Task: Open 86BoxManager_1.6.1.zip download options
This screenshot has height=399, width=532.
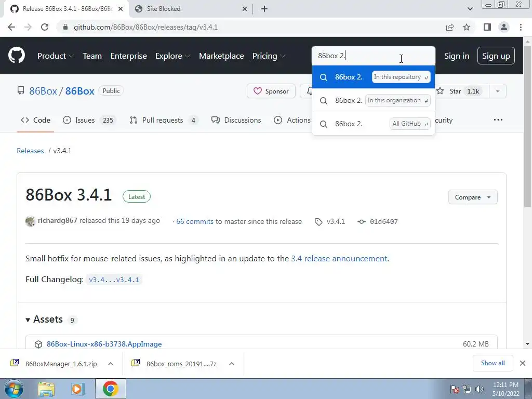Action: pyautogui.click(x=110, y=364)
